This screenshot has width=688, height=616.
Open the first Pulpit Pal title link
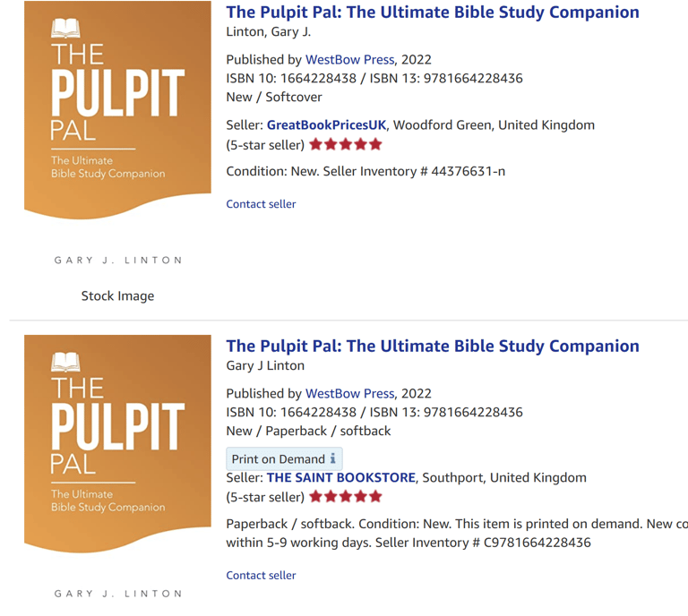click(433, 13)
